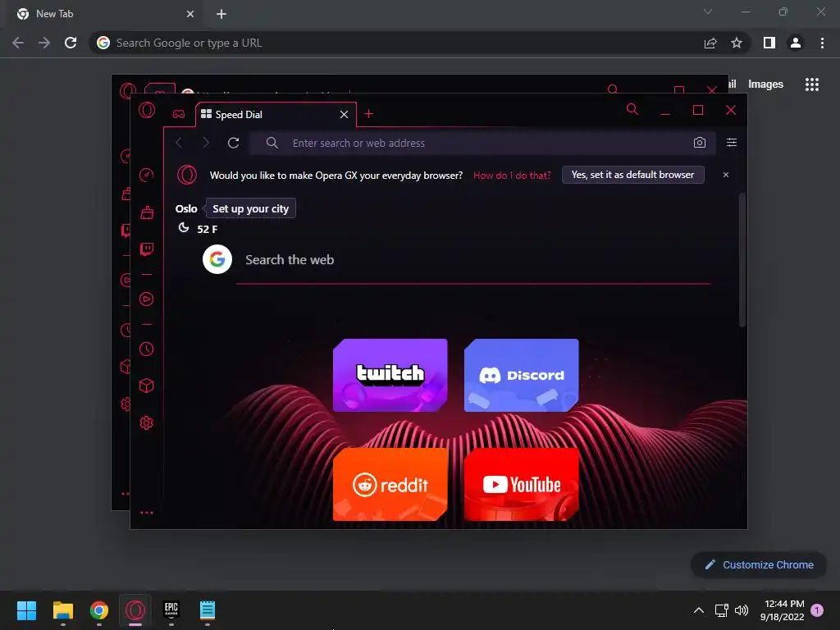Open sidebar setup three dots
The image size is (840, 630).
pyautogui.click(x=147, y=513)
